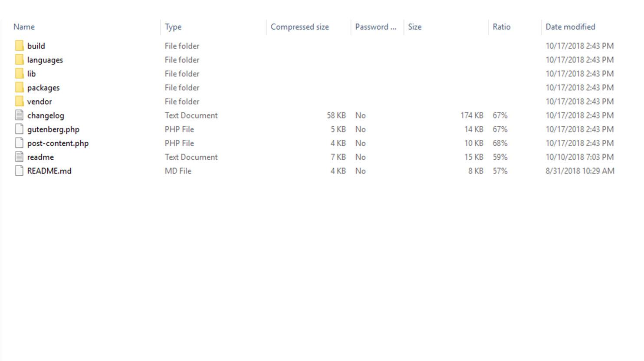Select the gutenberg.php file name
This screenshot has height=361, width=644.
pyautogui.click(x=53, y=129)
